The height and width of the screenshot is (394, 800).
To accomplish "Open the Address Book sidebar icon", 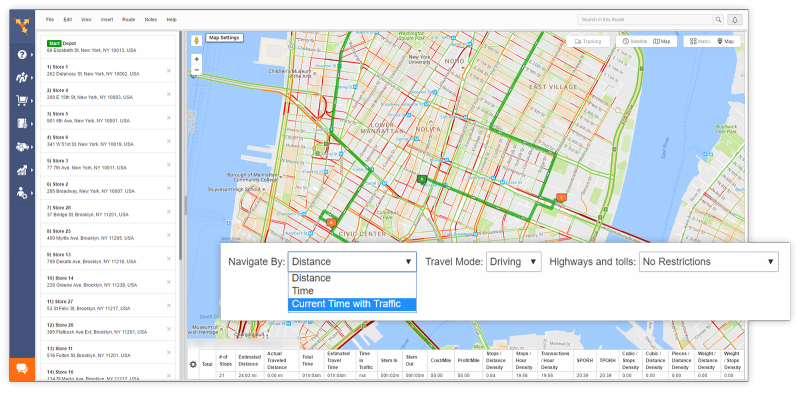I will click(x=22, y=124).
